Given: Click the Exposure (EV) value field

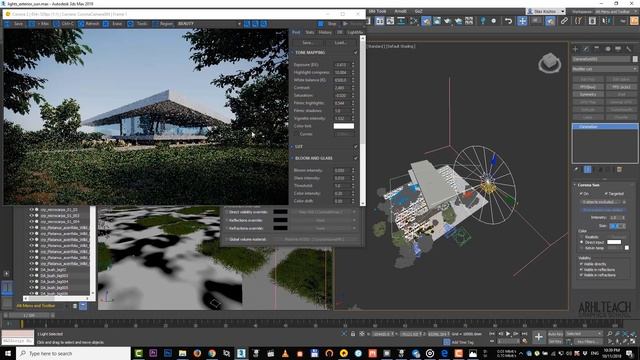Looking at the screenshot, I should point(342,65).
